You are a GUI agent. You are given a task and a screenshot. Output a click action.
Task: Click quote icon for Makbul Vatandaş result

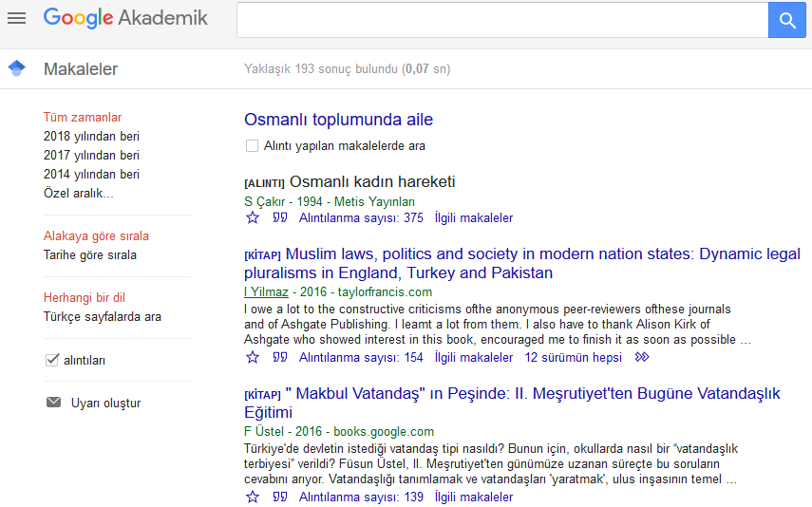click(280, 498)
